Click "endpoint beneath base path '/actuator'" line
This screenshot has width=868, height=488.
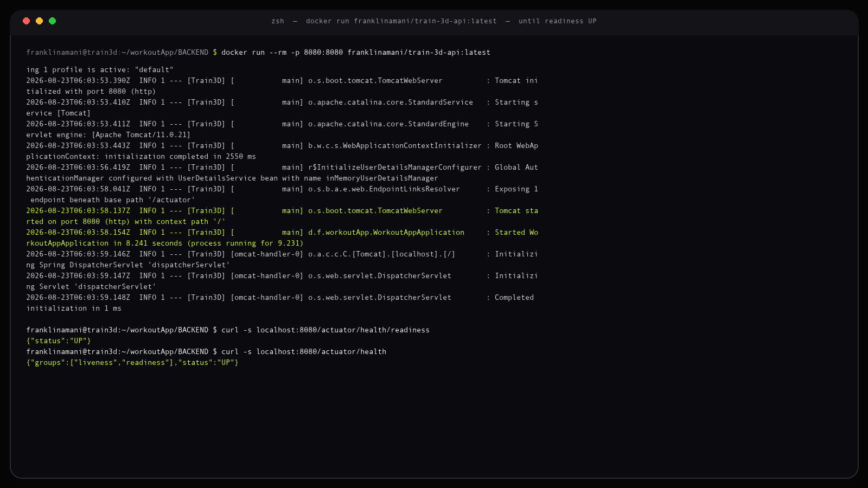pos(113,200)
